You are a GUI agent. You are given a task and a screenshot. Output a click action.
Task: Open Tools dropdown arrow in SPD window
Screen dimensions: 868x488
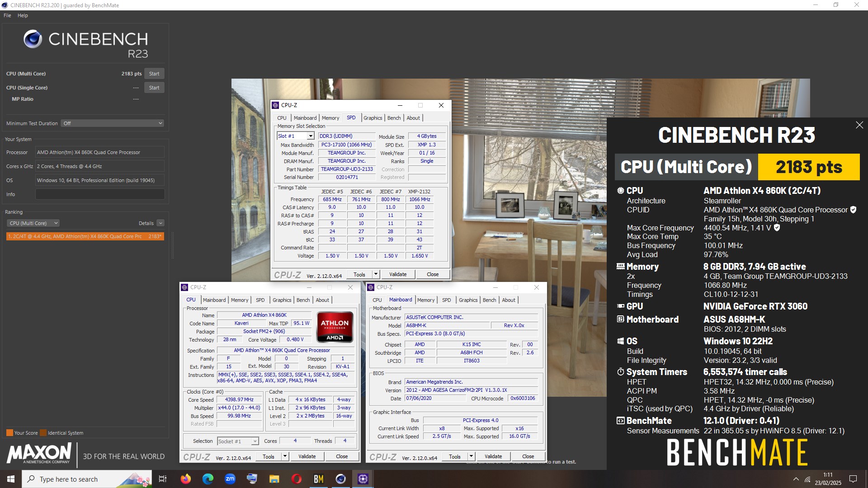tap(375, 274)
